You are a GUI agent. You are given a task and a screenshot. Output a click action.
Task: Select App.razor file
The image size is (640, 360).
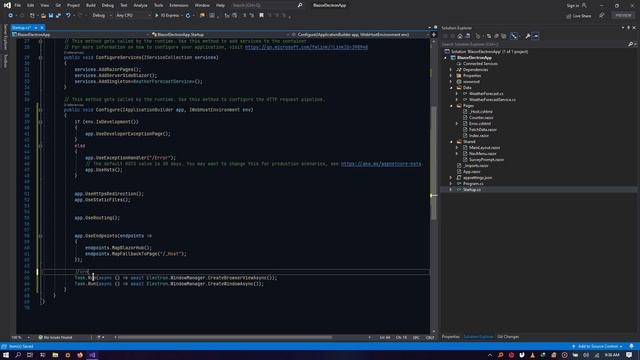click(471, 172)
